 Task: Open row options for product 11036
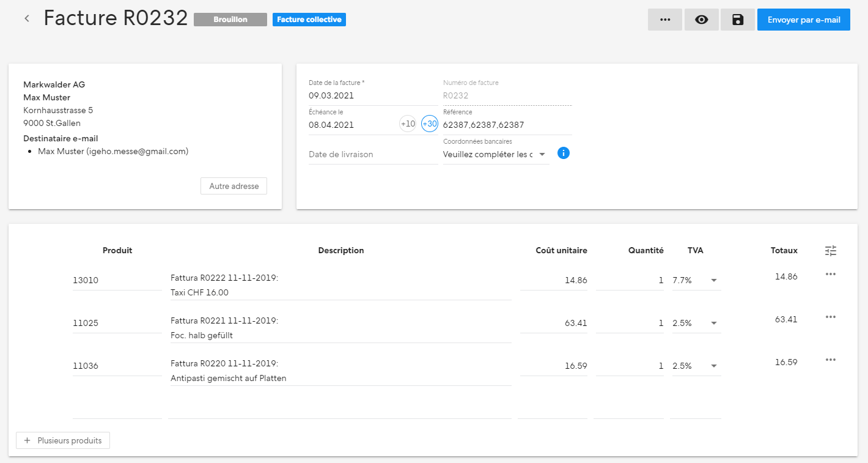[830, 360]
